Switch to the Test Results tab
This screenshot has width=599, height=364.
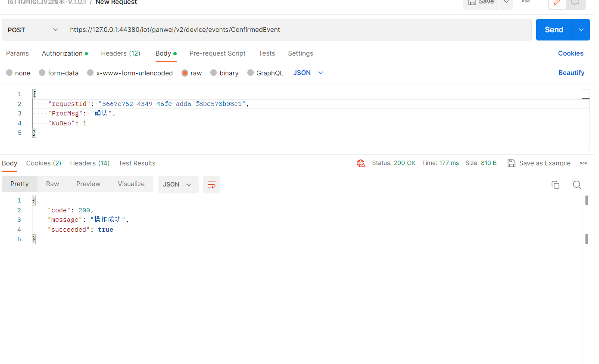137,163
